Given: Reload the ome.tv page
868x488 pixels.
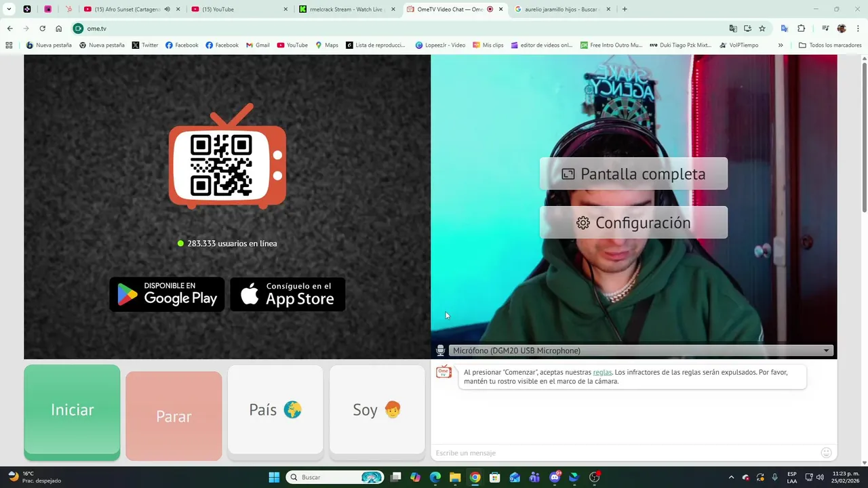Looking at the screenshot, I should pyautogui.click(x=42, y=28).
